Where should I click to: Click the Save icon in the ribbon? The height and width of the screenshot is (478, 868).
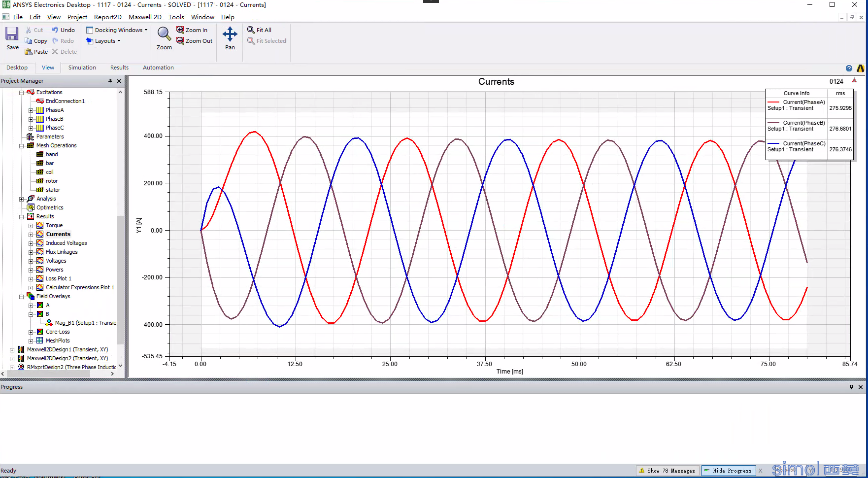[x=12, y=34]
